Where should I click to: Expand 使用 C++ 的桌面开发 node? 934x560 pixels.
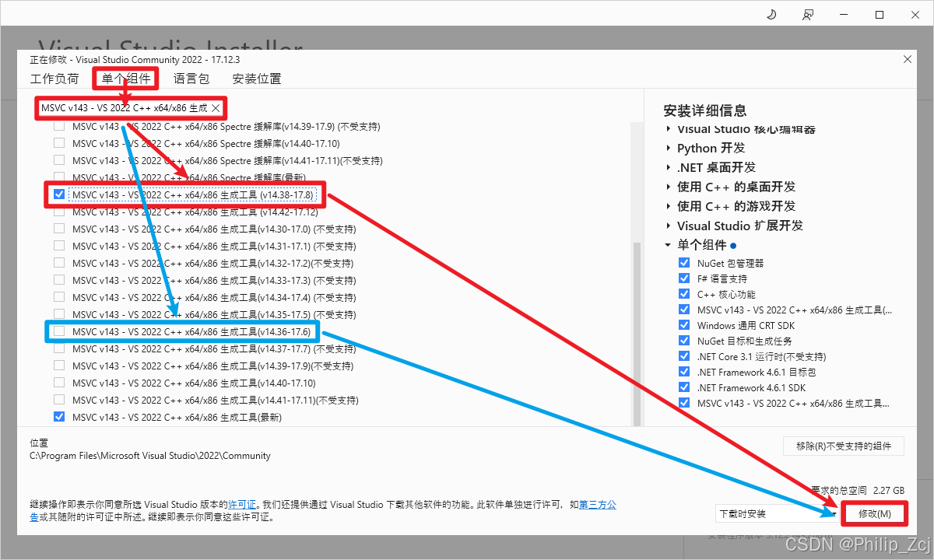[669, 187]
